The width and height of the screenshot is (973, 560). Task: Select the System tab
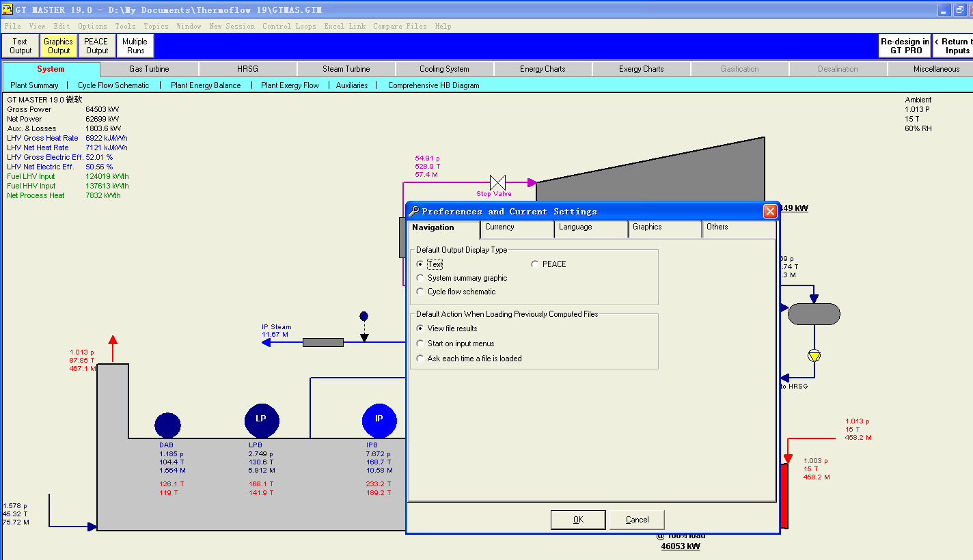(51, 69)
